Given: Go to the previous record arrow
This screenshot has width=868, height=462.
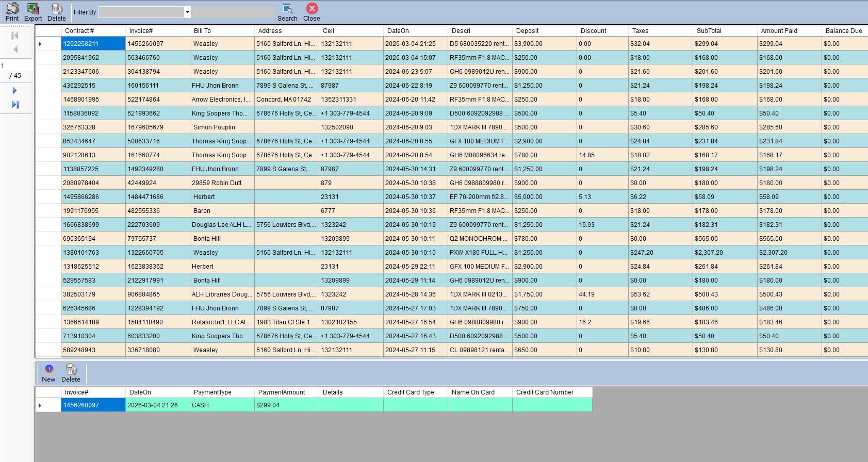Looking at the screenshot, I should (15, 49).
